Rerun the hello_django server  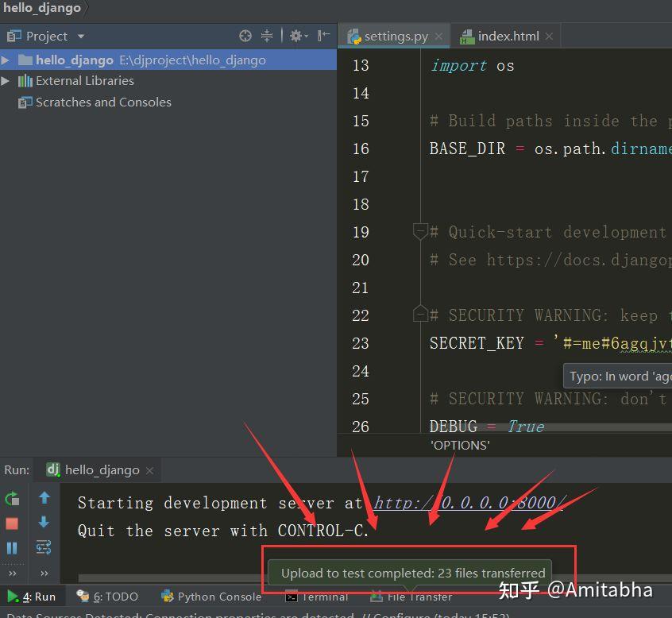coord(12,499)
